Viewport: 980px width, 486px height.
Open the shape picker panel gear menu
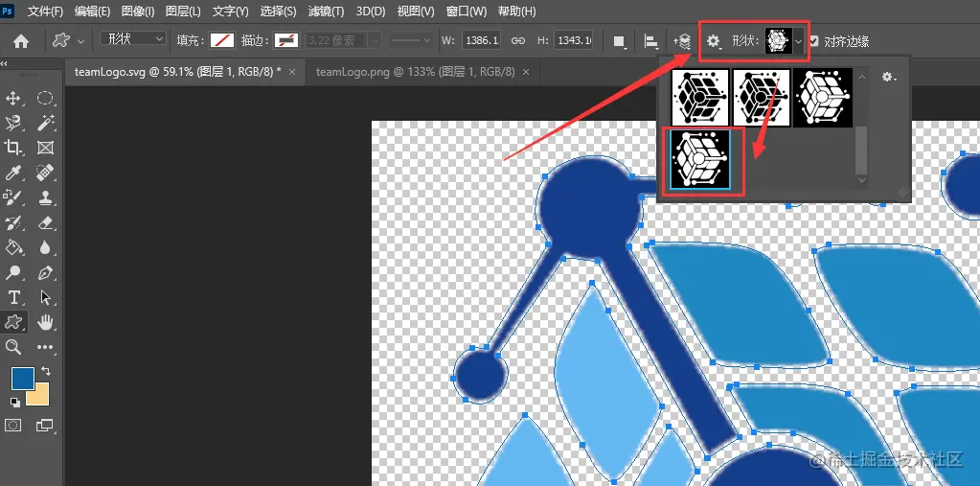click(889, 77)
